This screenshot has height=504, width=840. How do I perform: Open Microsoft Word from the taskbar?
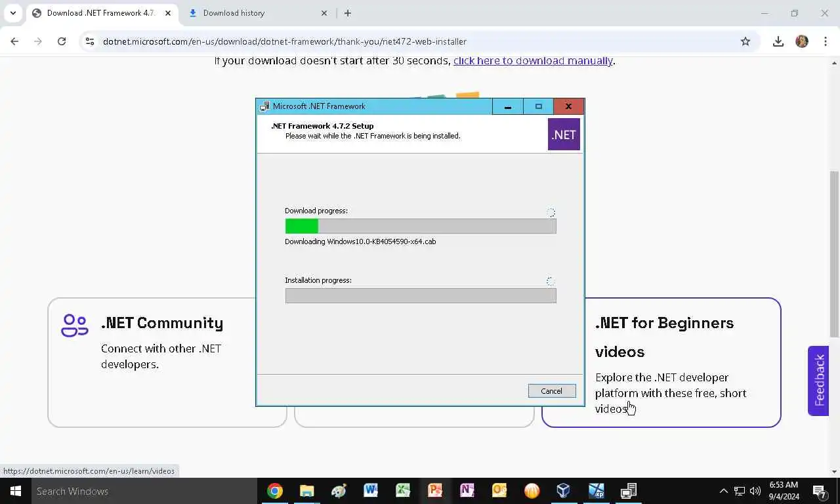pos(371,491)
